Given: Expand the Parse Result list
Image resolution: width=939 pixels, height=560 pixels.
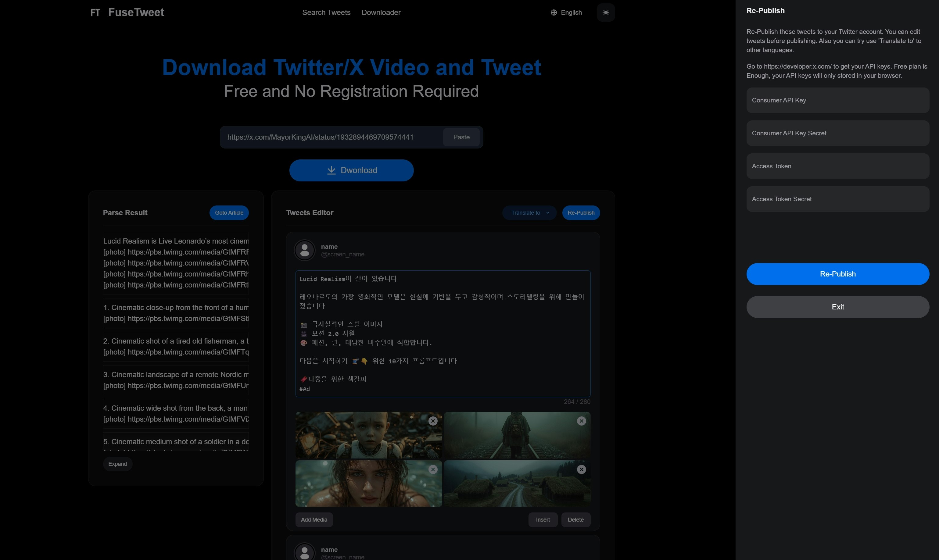Looking at the screenshot, I should pos(117,464).
